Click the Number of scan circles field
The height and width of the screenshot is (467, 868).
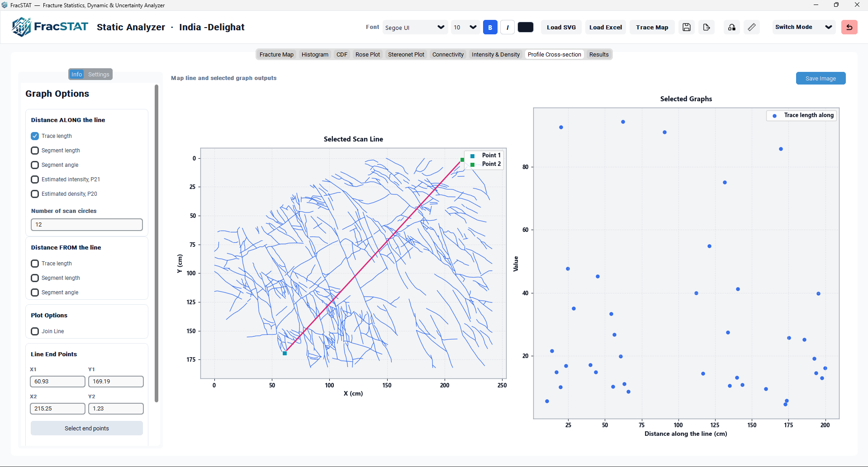point(86,225)
